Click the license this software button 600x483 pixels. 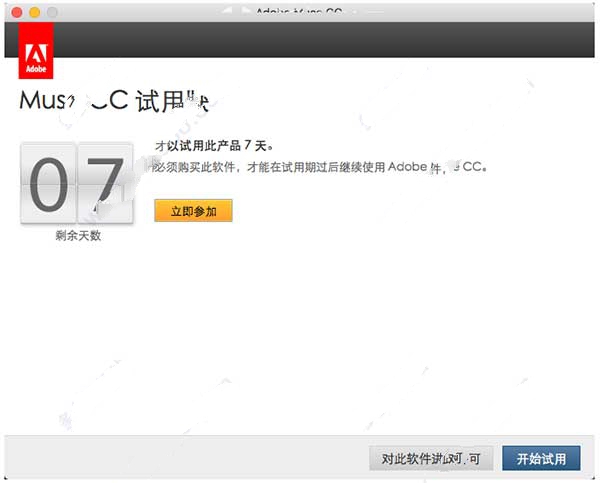431,458
